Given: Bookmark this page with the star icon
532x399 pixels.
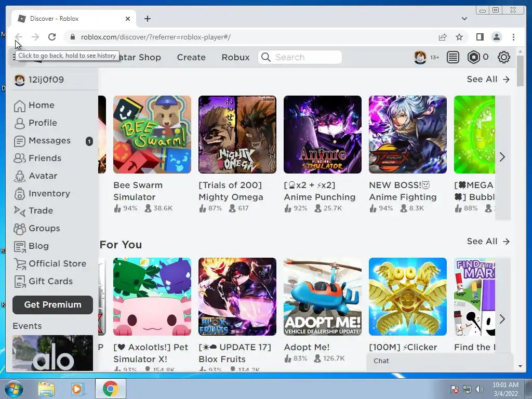Looking at the screenshot, I should tap(459, 37).
